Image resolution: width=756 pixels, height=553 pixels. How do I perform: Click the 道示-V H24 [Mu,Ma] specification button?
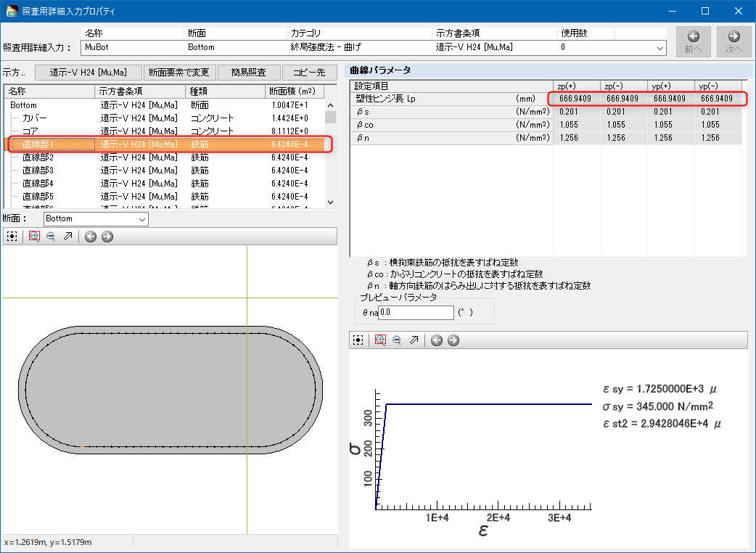(88, 73)
